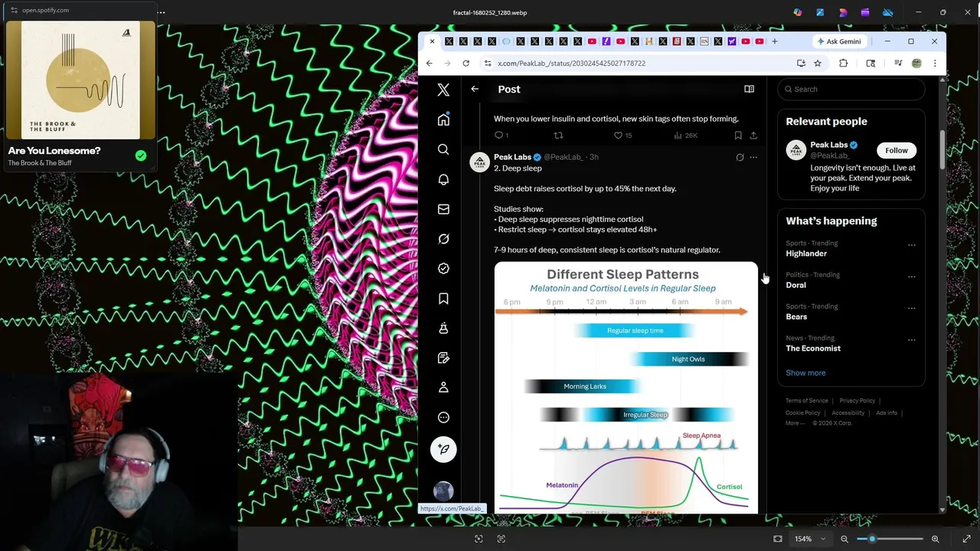Open three-dot menu on Deep sleep post

pyautogui.click(x=753, y=157)
